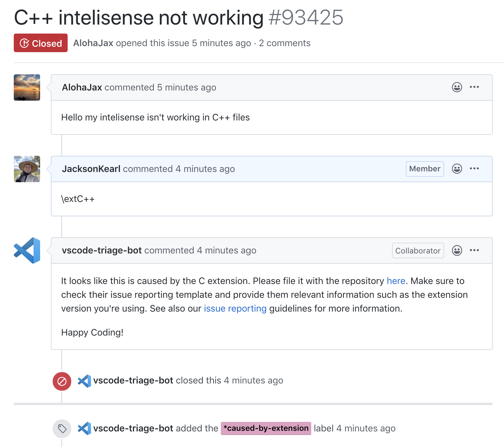504x447 pixels.
Task: Select the *caused-by-extension label
Action: 266,428
